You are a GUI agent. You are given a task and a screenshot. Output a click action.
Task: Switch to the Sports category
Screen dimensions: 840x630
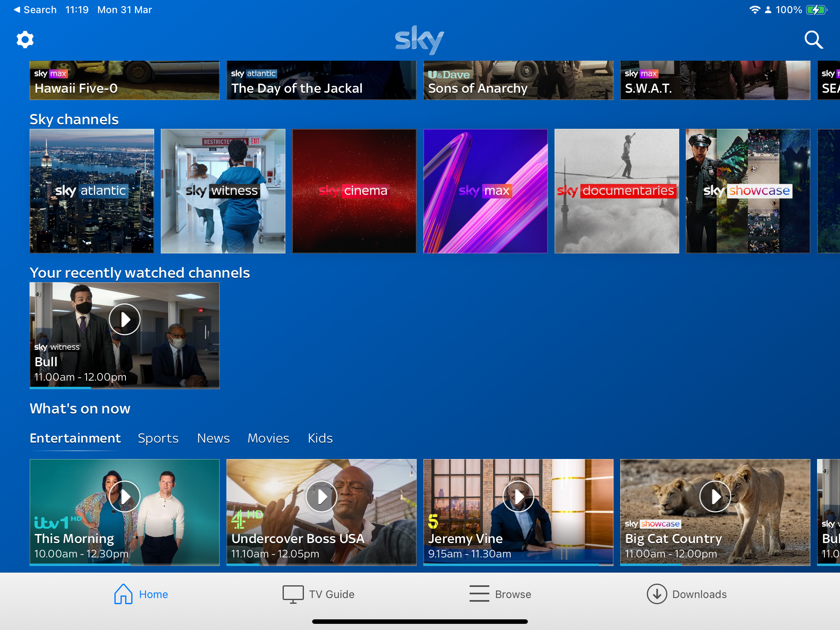(158, 438)
